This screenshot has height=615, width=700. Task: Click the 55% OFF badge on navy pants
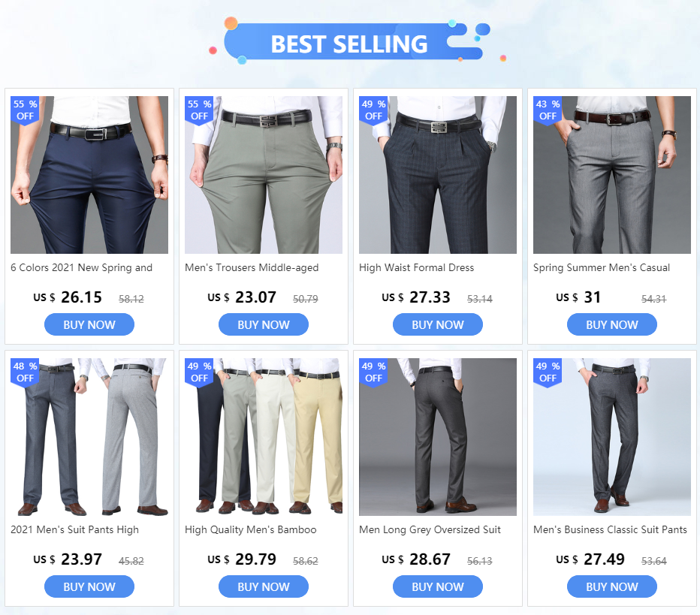(25, 110)
